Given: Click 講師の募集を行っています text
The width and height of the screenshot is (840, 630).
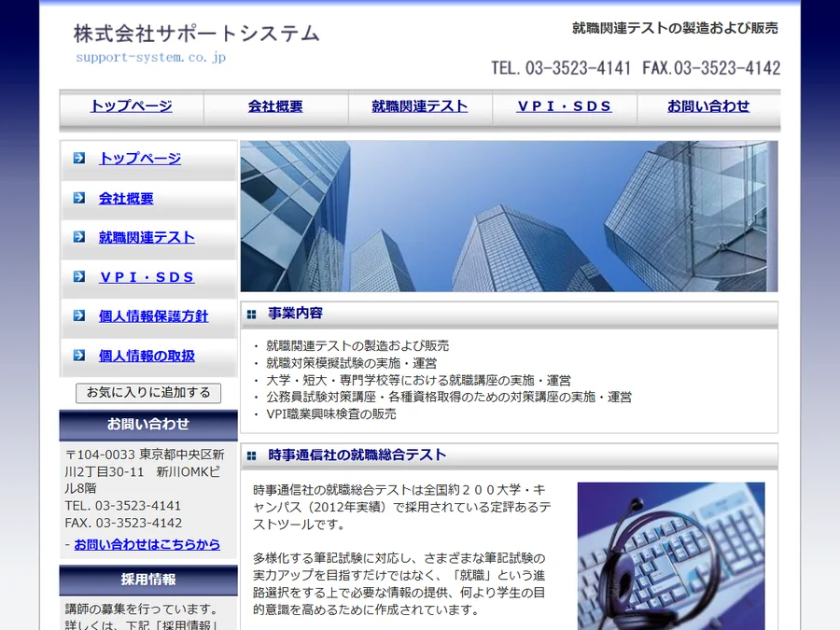Looking at the screenshot, I should (142, 609).
